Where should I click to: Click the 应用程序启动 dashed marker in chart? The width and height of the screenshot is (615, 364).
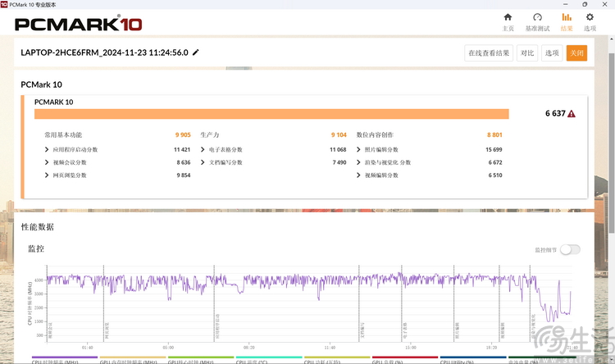coord(214,303)
